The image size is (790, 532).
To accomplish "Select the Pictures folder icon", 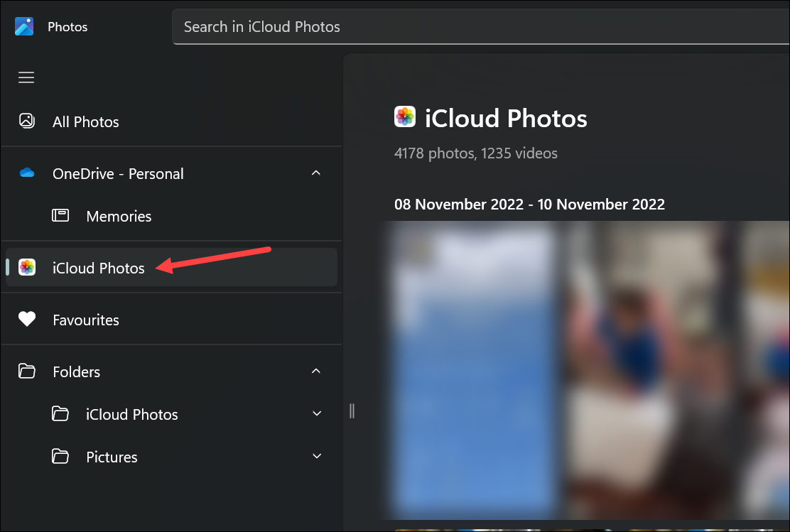I will point(61,456).
